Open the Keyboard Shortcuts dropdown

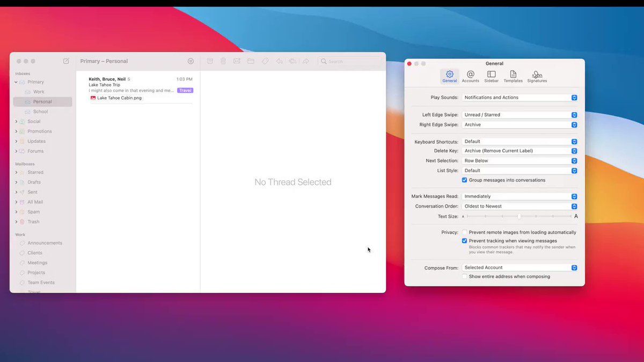(x=520, y=142)
